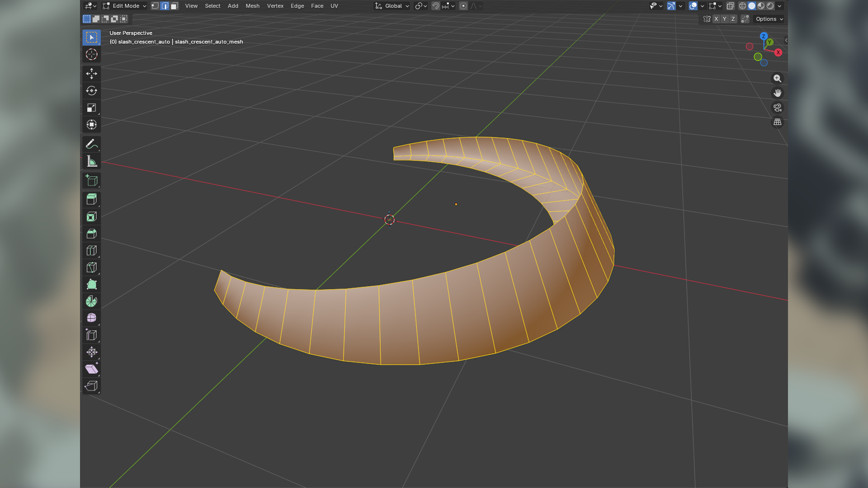The height and width of the screenshot is (488, 868).
Task: Activate the Add Cube tool
Action: coord(91,181)
